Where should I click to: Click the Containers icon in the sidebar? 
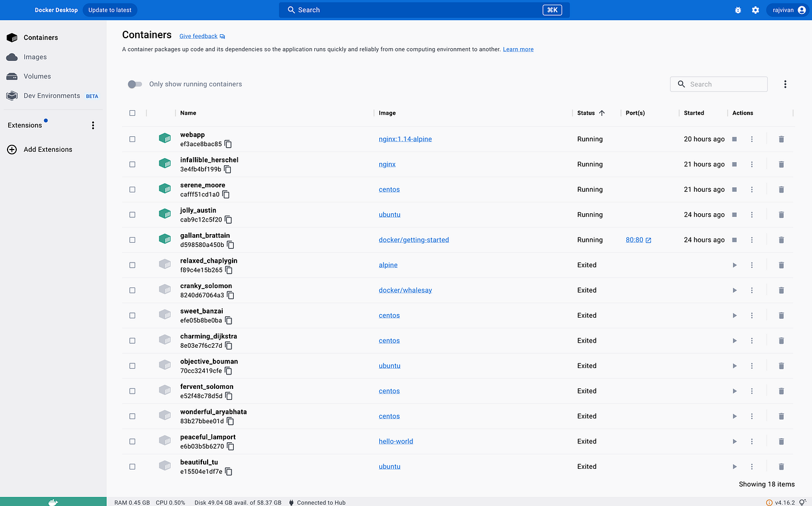(x=12, y=38)
